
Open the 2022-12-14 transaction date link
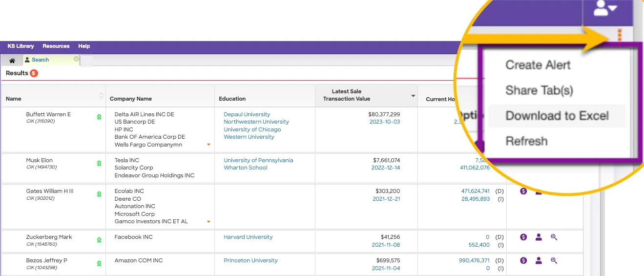(386, 168)
